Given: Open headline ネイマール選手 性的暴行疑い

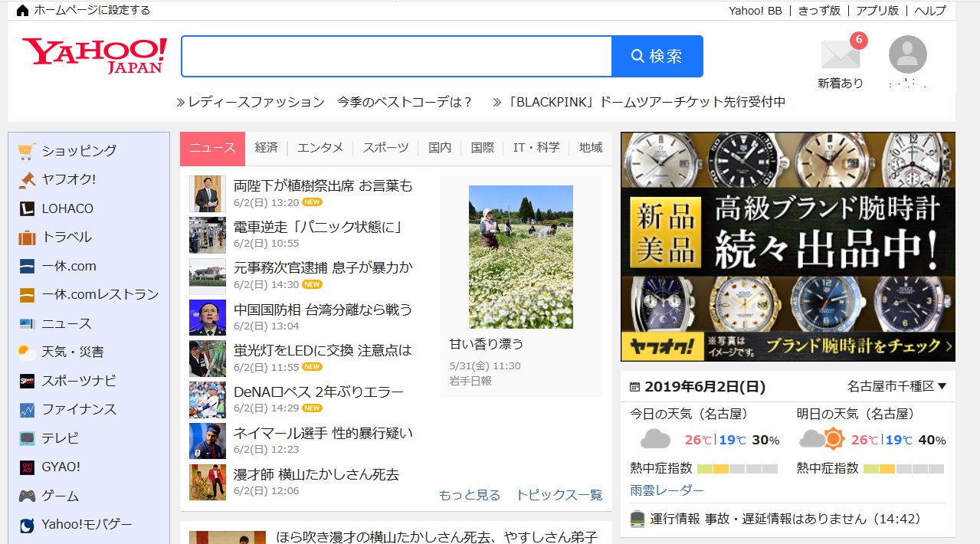Looking at the screenshot, I should (323, 433).
